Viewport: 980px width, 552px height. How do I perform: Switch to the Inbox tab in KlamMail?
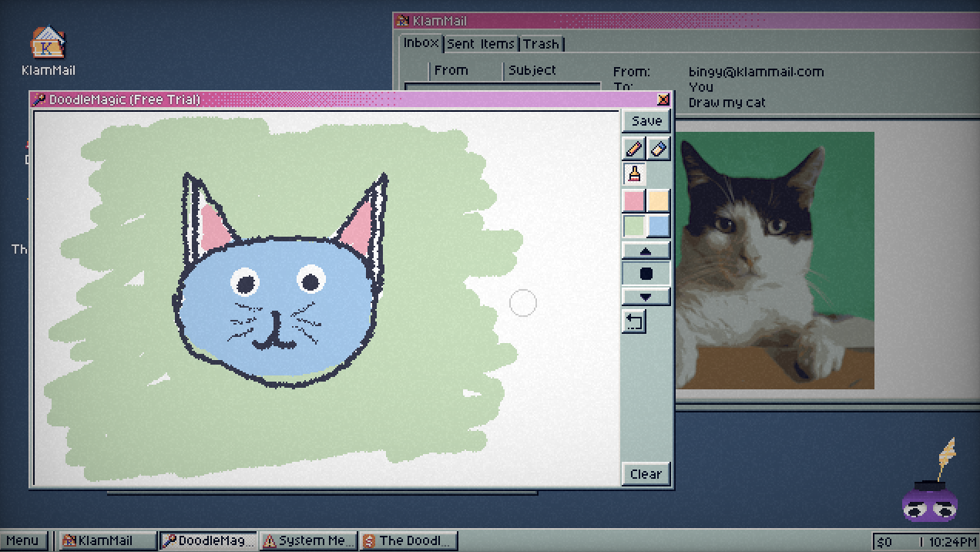tap(421, 43)
